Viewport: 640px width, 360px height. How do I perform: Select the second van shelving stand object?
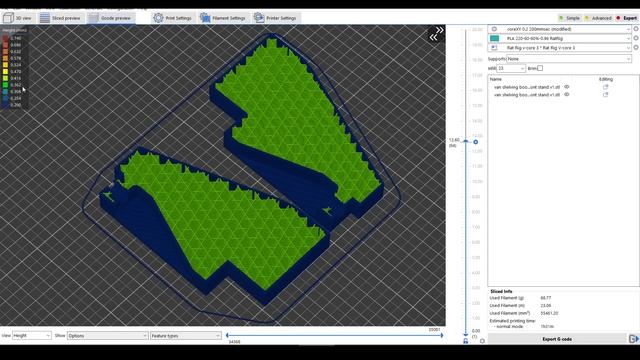[527, 95]
